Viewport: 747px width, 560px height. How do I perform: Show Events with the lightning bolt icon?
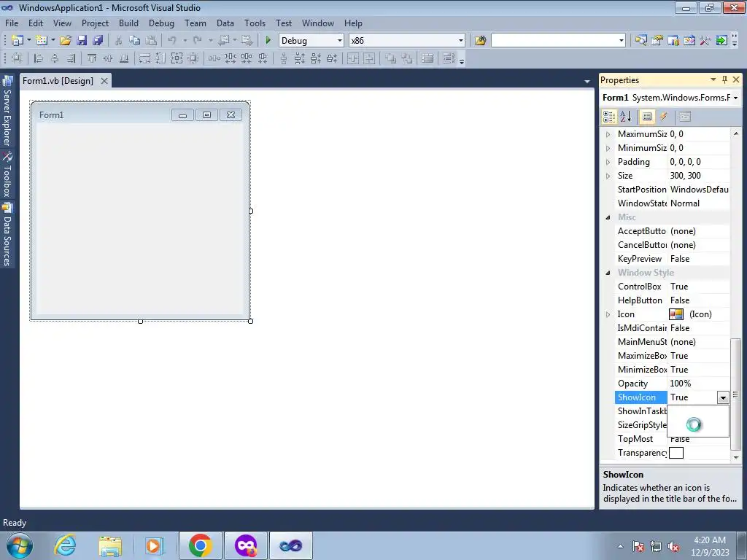pos(663,116)
